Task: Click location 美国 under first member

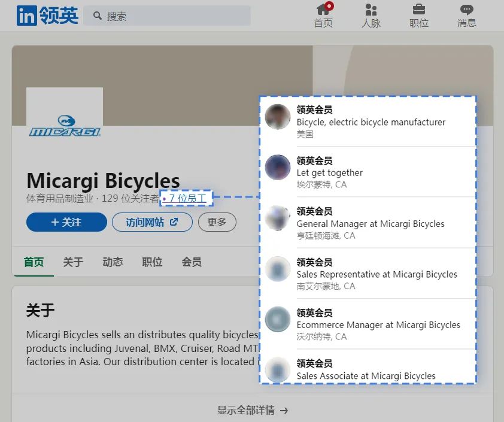Action: click(305, 134)
